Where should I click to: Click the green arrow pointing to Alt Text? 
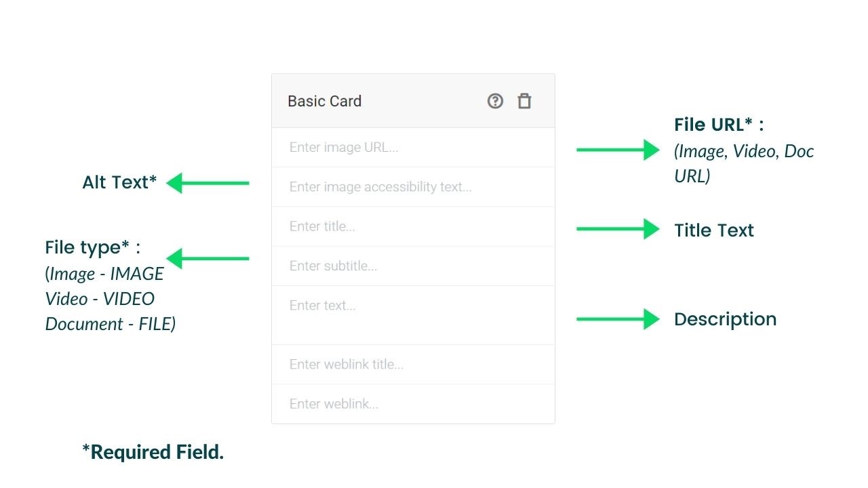pos(208,183)
